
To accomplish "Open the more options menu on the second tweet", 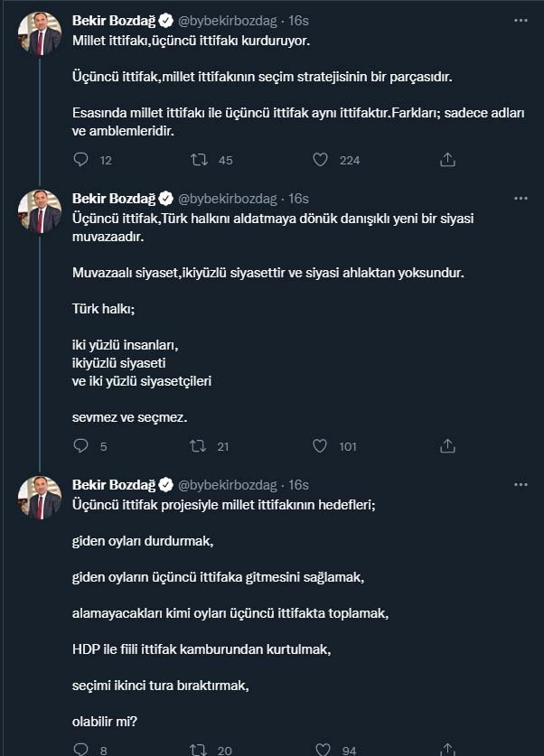I will (x=520, y=197).
